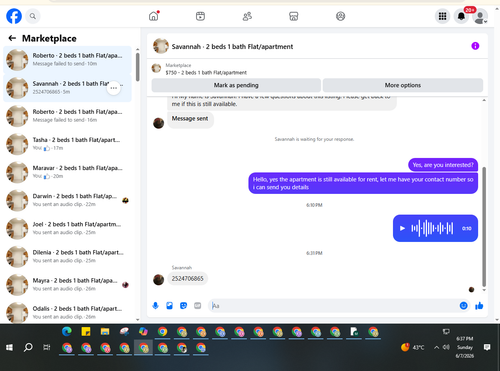500x371 pixels.
Task: Focus the Aa message input
Action: pyautogui.click(x=333, y=306)
